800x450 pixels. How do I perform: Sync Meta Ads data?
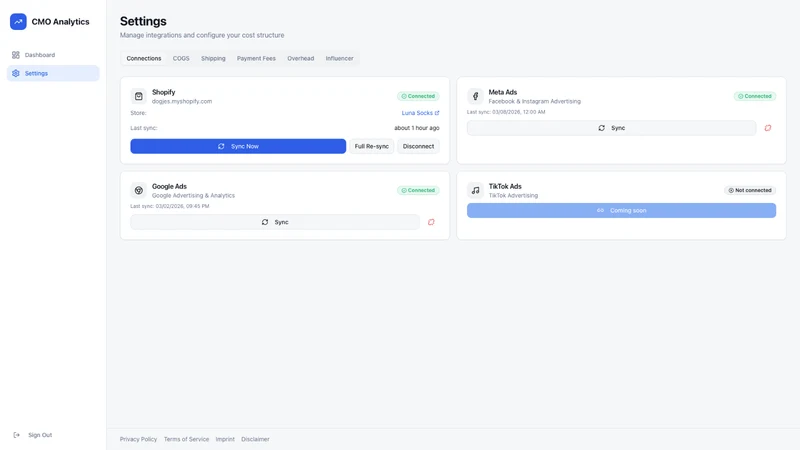pos(611,128)
